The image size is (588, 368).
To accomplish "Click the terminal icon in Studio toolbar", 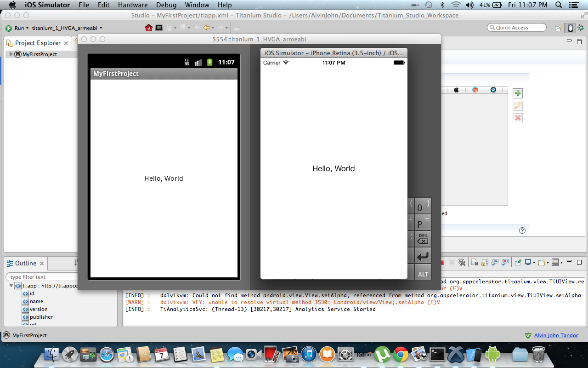I will coord(159,28).
